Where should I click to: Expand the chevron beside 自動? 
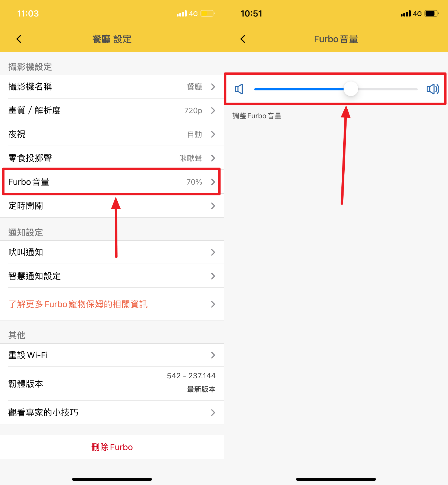(213, 134)
